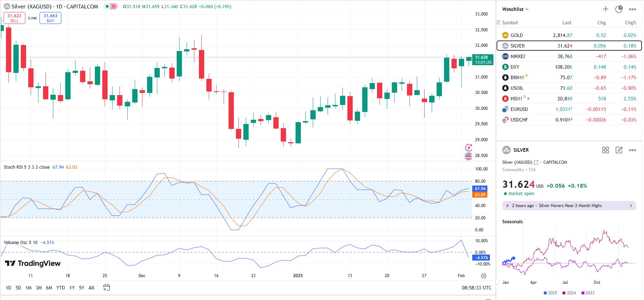Viewport: 644px width, 300px height.
Task: Expand the Watchlist dropdown
Action: 515,9
